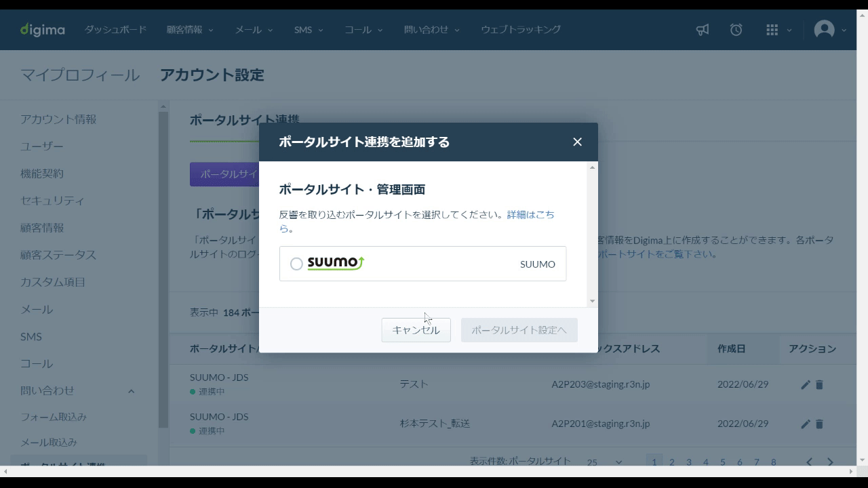The height and width of the screenshot is (488, 868).
Task: Click ポータルサイト設定へ button
Action: [519, 330]
